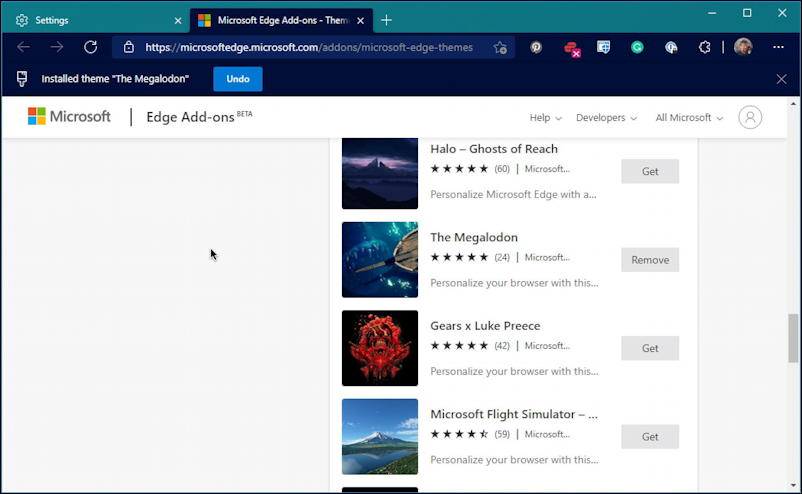The height and width of the screenshot is (494, 802).
Task: Open Microsoft Flight Simulator theme title
Action: click(x=514, y=414)
